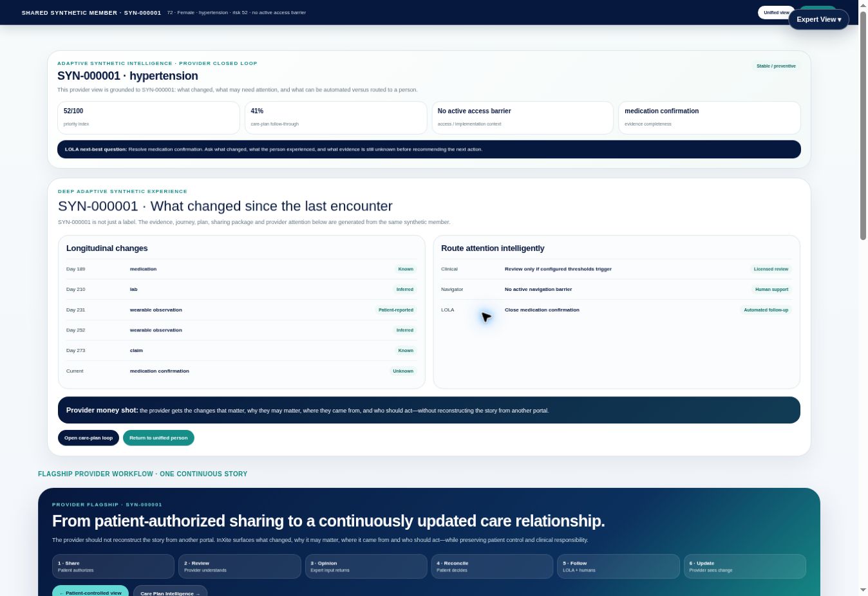
Task: Click the Stable / preventive status badge
Action: point(776,66)
